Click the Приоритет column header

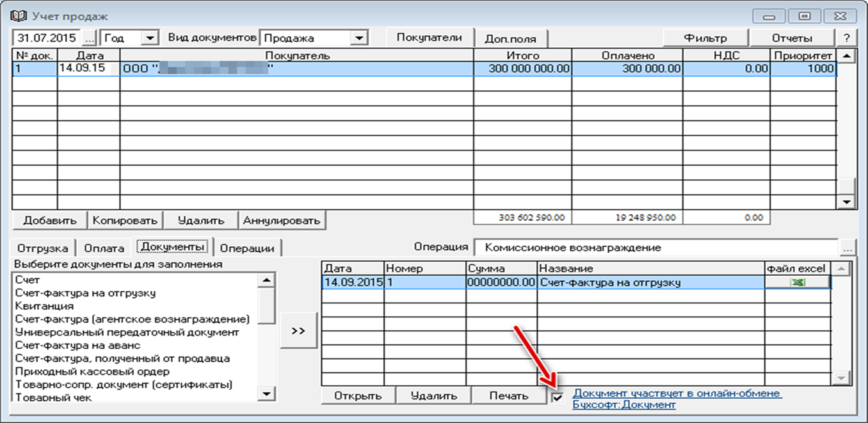tap(803, 56)
